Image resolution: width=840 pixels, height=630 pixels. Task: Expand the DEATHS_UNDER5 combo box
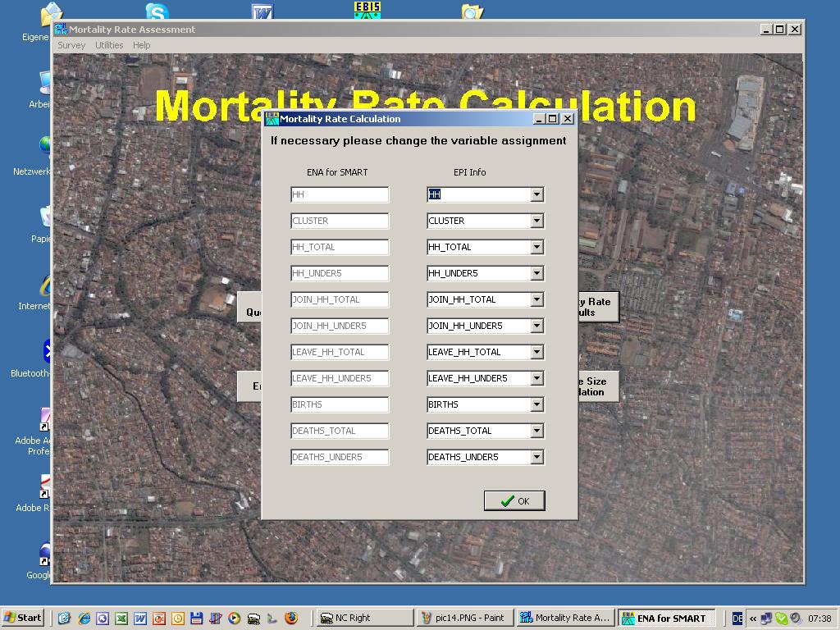coord(536,457)
